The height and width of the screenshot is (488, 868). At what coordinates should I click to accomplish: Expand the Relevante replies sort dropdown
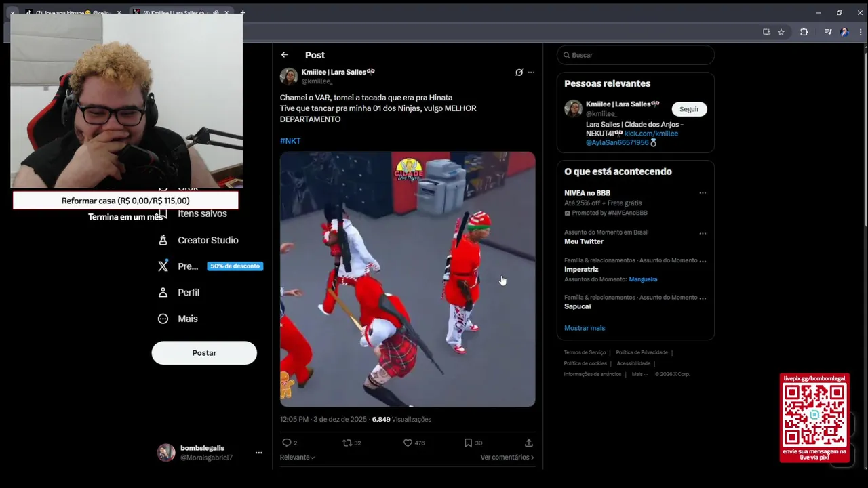(297, 457)
